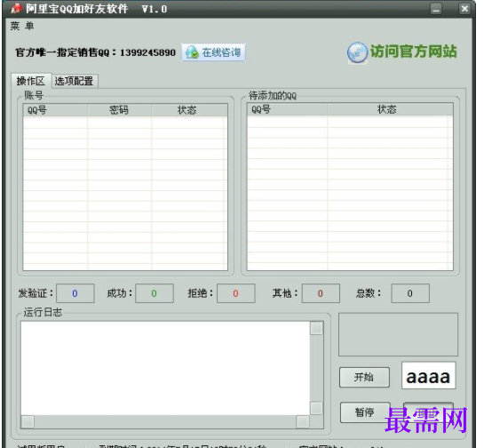Click the 状态 column header in 账号 list
Viewport: 484px width, 448px height.
189,110
